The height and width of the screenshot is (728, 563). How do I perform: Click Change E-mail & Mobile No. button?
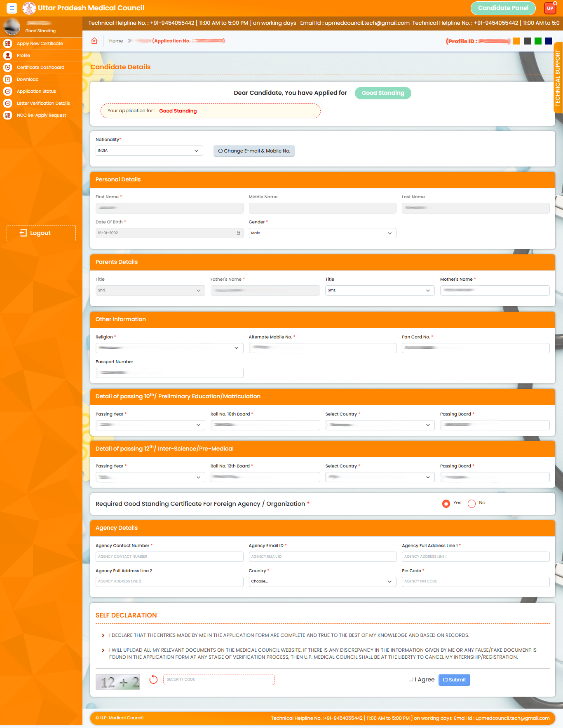coord(254,151)
